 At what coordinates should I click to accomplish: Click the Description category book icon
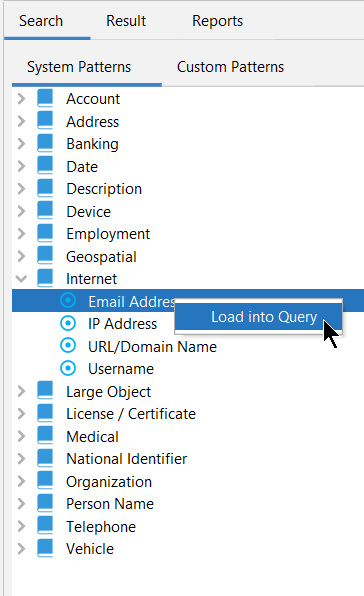[x=45, y=188]
